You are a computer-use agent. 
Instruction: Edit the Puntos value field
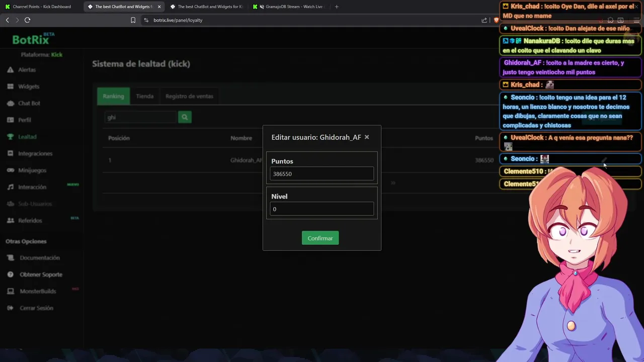(x=322, y=174)
